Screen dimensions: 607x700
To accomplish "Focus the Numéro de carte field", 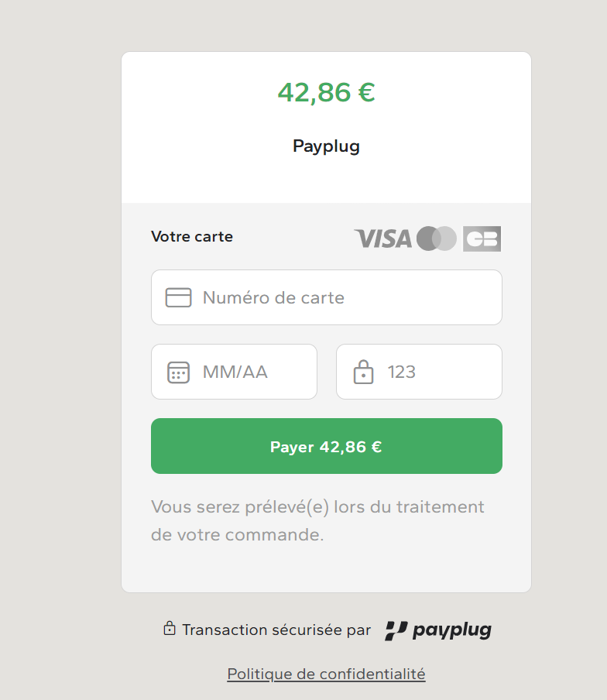I will click(327, 297).
